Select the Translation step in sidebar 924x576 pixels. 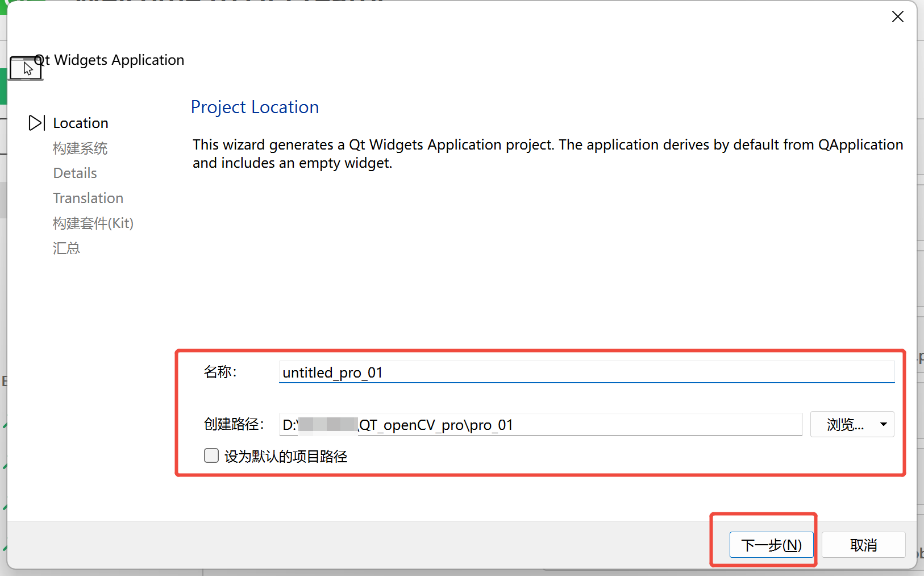pyautogui.click(x=88, y=198)
